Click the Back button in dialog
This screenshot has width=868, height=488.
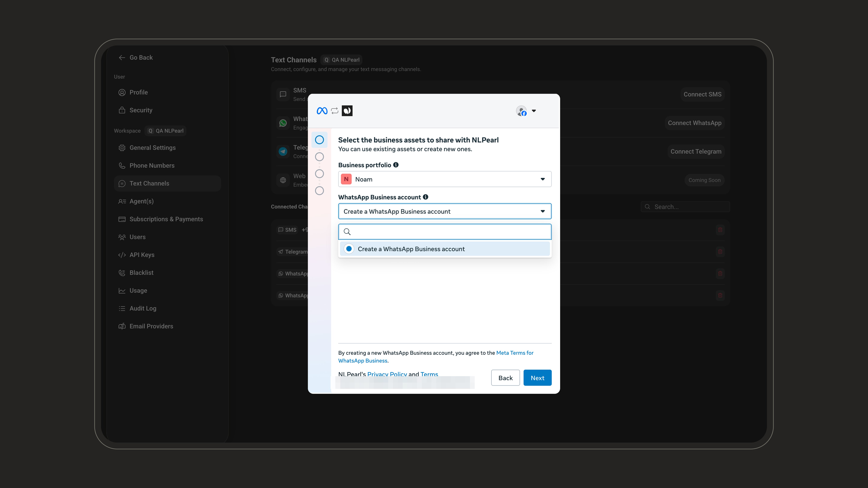pos(505,378)
